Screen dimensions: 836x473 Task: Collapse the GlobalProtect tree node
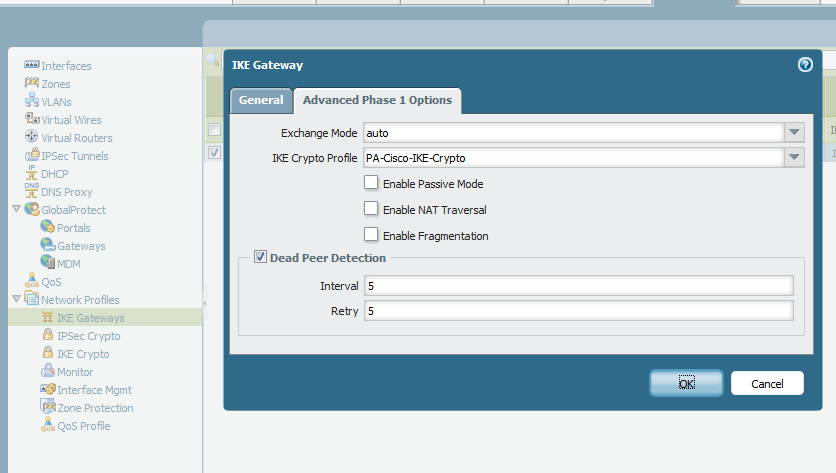tap(15, 210)
